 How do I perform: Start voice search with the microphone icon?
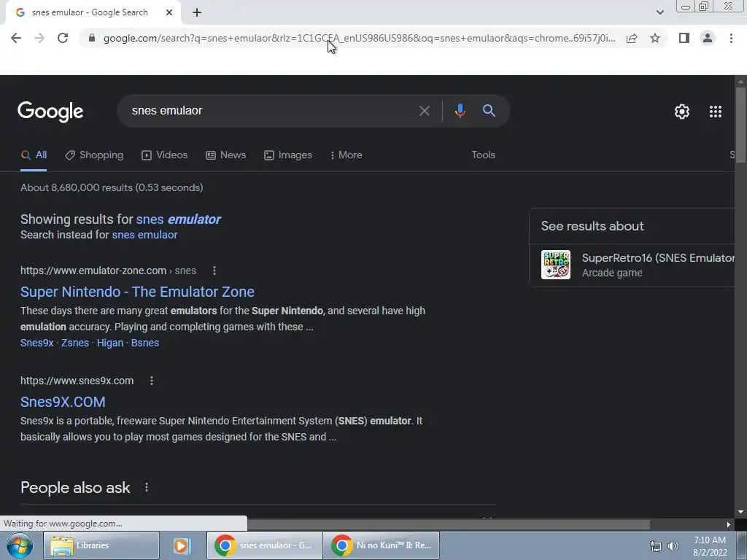click(460, 111)
